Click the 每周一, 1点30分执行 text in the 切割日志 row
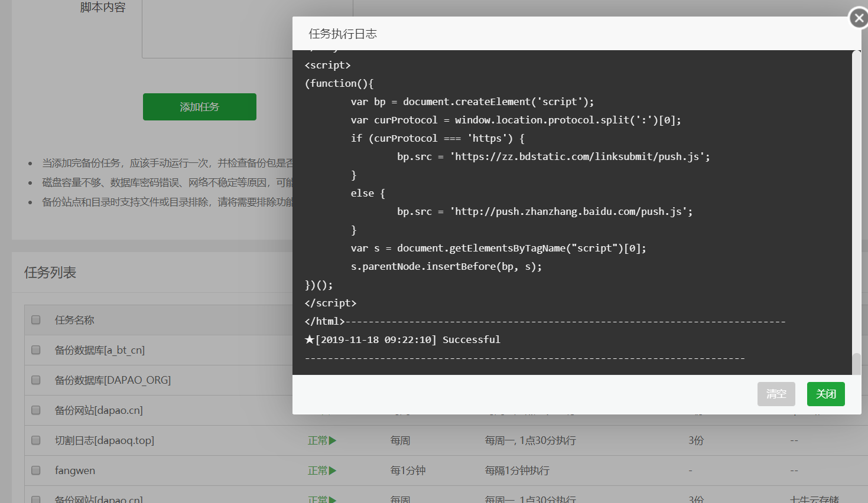868x503 pixels. 531,440
